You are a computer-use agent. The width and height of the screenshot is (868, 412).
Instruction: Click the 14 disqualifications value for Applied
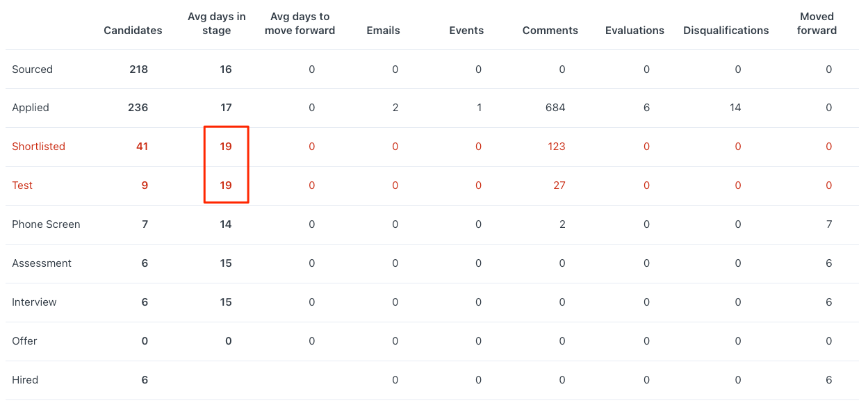pos(735,108)
